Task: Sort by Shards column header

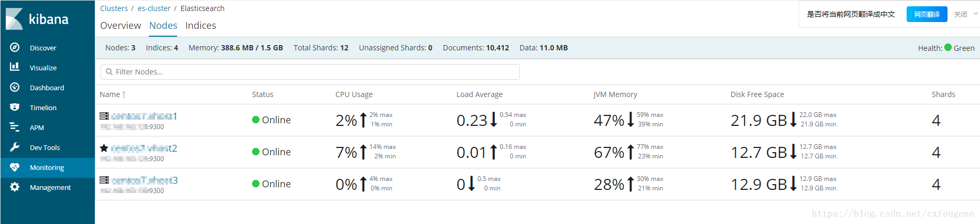Action: pos(943,94)
